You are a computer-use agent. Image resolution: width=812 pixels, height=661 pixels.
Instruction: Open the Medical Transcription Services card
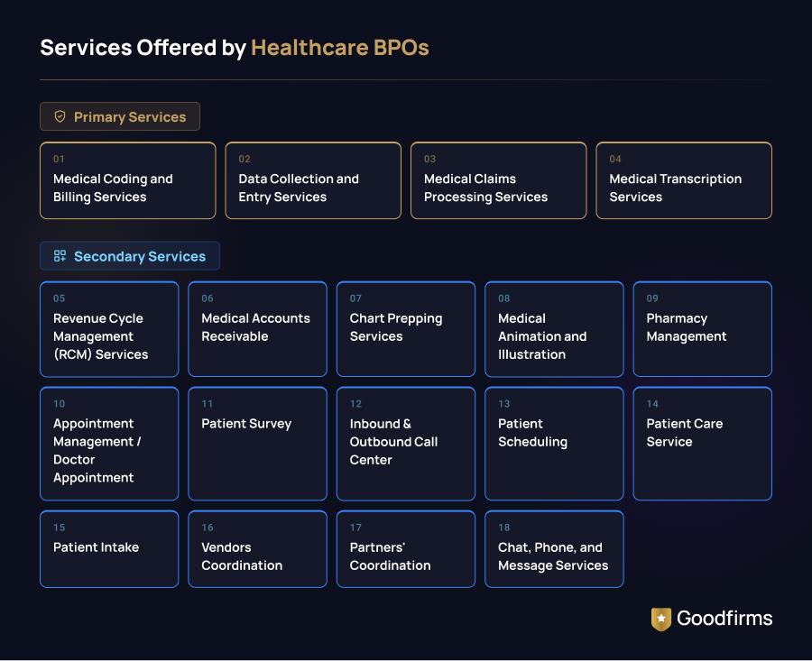[683, 180]
